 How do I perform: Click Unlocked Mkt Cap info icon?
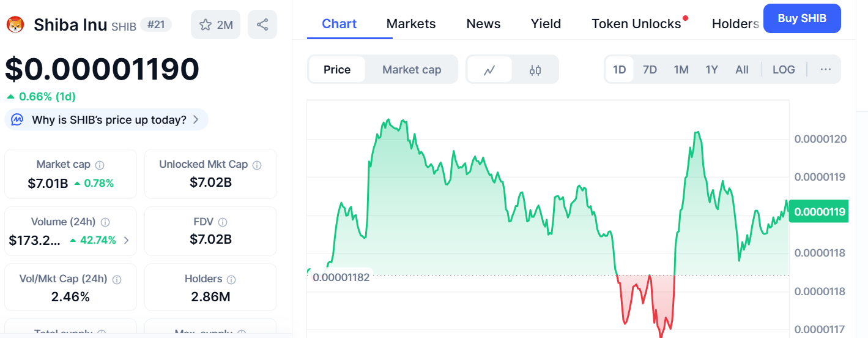pyautogui.click(x=257, y=165)
